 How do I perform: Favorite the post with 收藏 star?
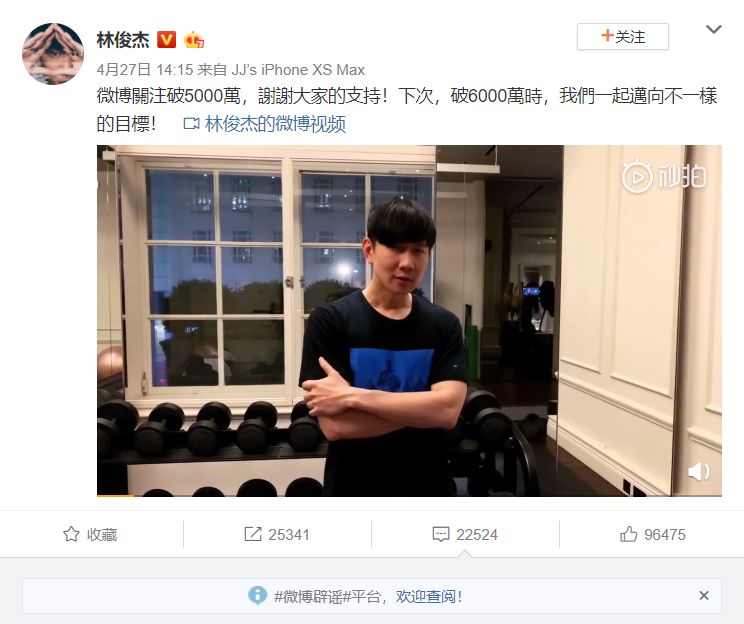point(90,534)
